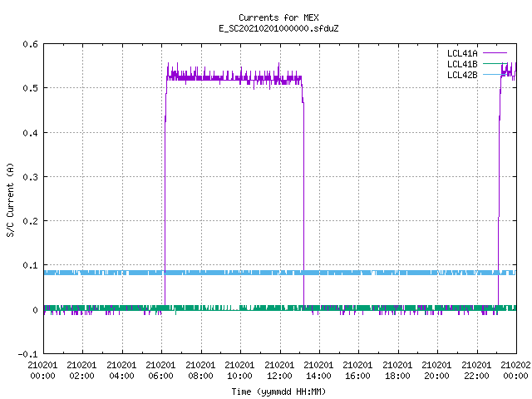Click the -0.1 y-axis tick label
Viewport: 532px width, 399px height.
coord(27,354)
